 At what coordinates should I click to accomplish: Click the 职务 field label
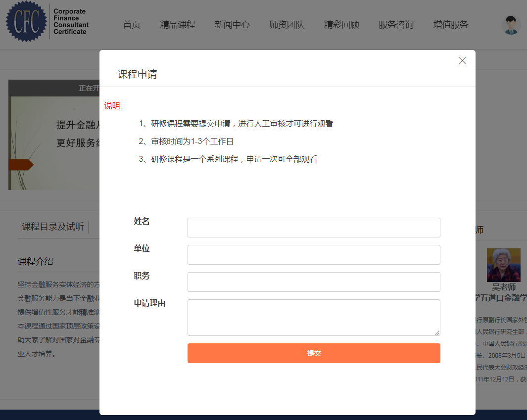(142, 276)
